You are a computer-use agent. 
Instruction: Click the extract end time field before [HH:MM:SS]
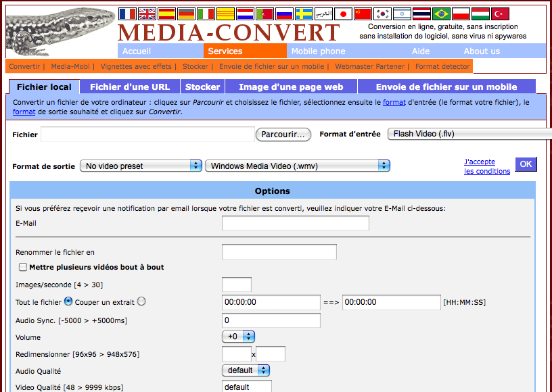pyautogui.click(x=392, y=302)
